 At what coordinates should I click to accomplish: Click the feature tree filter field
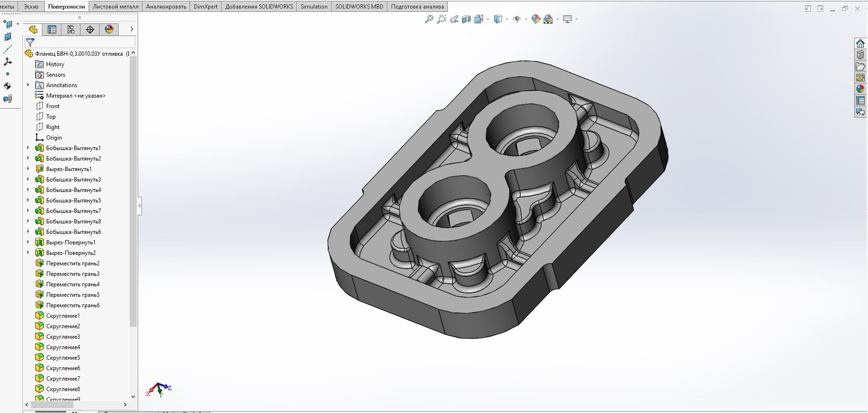pyautogui.click(x=80, y=42)
